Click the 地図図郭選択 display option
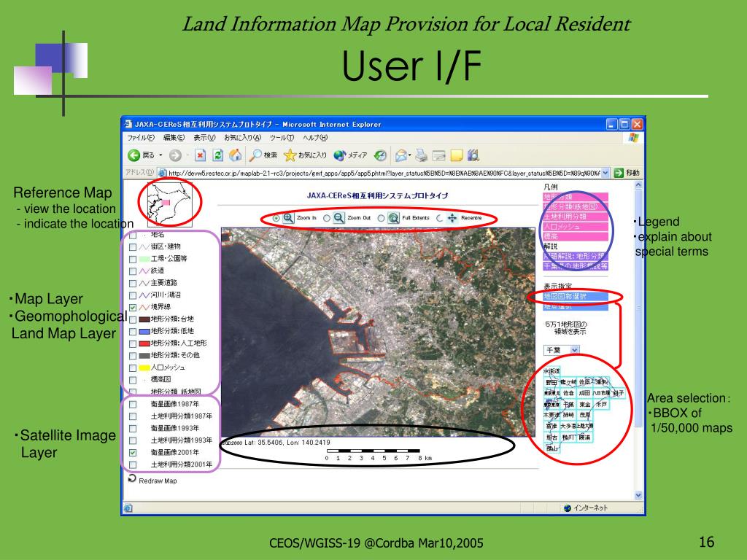This screenshot has height=560, width=747. (576, 297)
